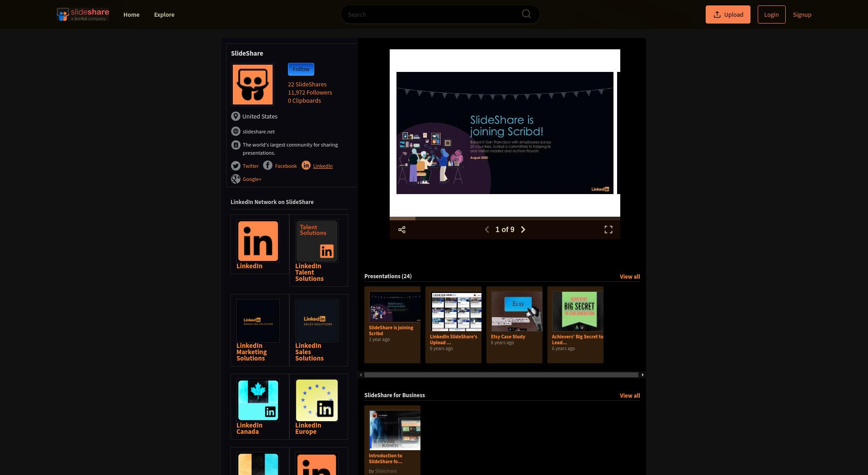The height and width of the screenshot is (475, 868).
Task: Click the Twitter bird icon
Action: coord(236,166)
